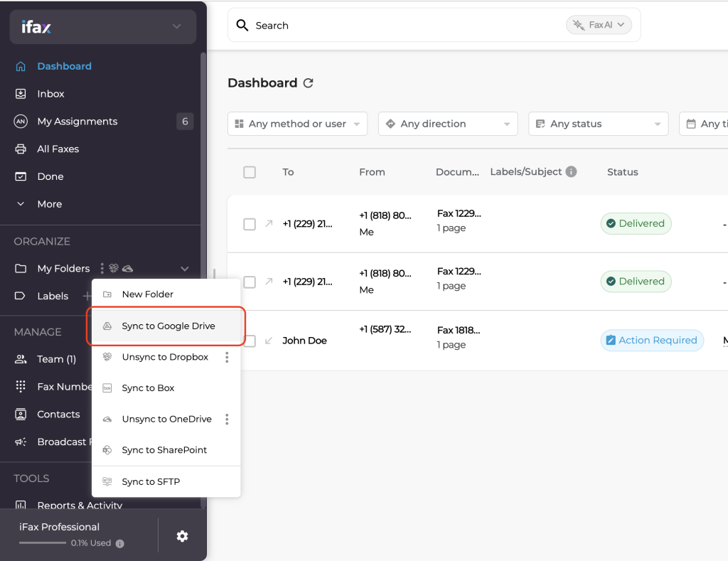Open All Faxes page
Viewport: 728px width, 561px height.
click(58, 149)
